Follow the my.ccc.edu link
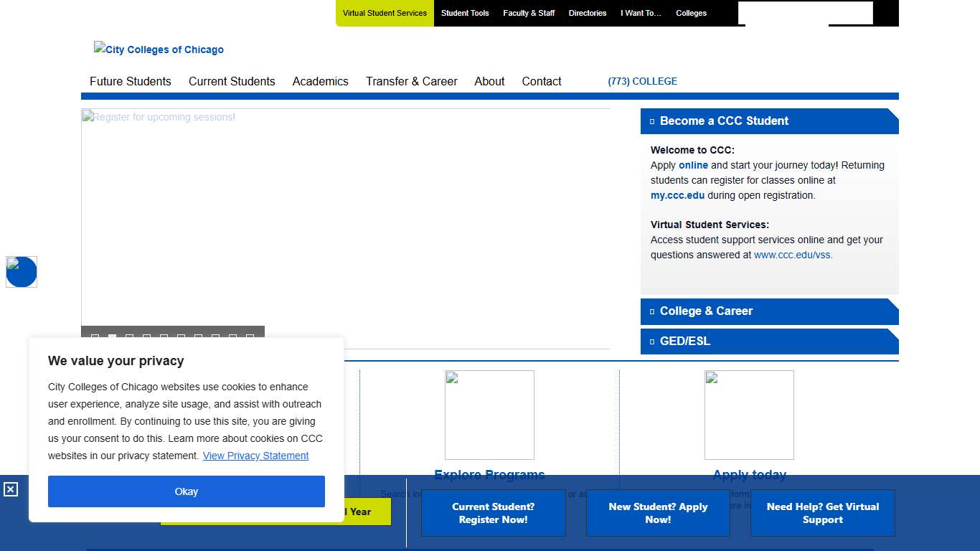This screenshot has height=551, width=980. (677, 195)
